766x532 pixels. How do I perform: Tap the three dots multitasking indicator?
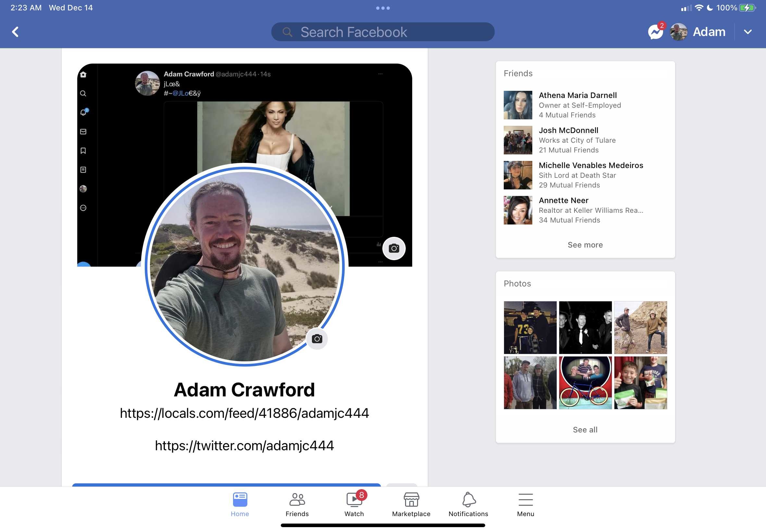coord(383,8)
